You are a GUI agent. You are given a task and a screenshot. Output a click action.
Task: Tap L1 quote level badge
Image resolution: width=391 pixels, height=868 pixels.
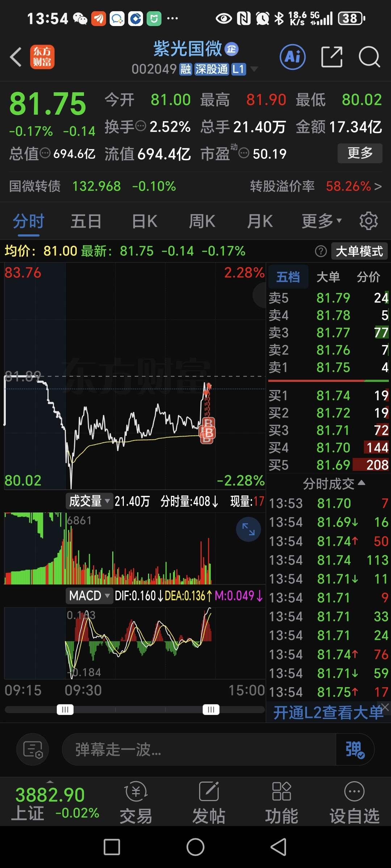239,69
